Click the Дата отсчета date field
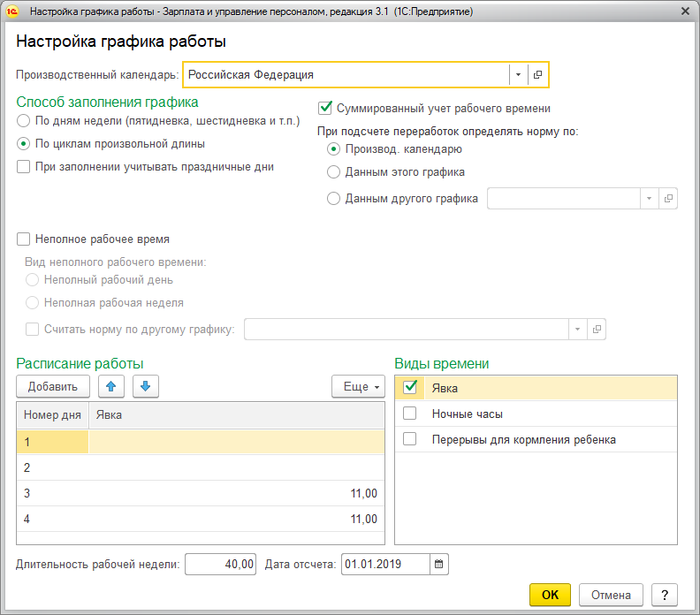Viewport: 700px width, 615px height. click(x=385, y=564)
